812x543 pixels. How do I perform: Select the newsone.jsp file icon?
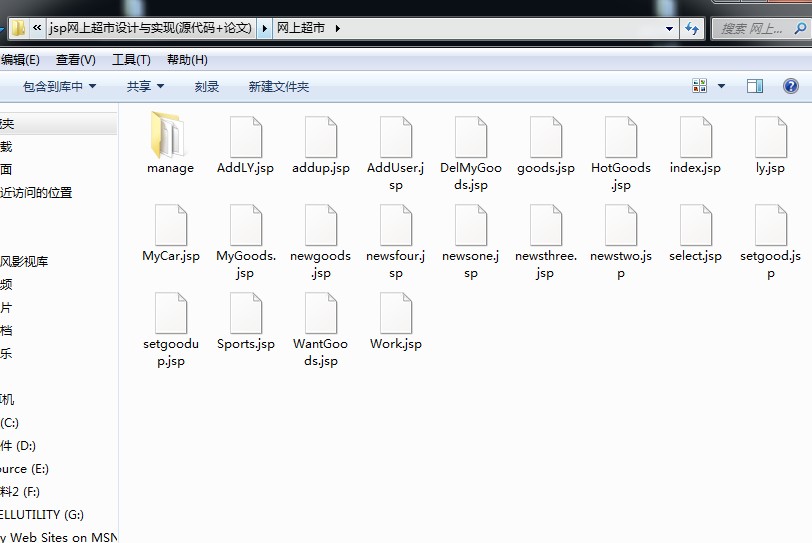(471, 225)
